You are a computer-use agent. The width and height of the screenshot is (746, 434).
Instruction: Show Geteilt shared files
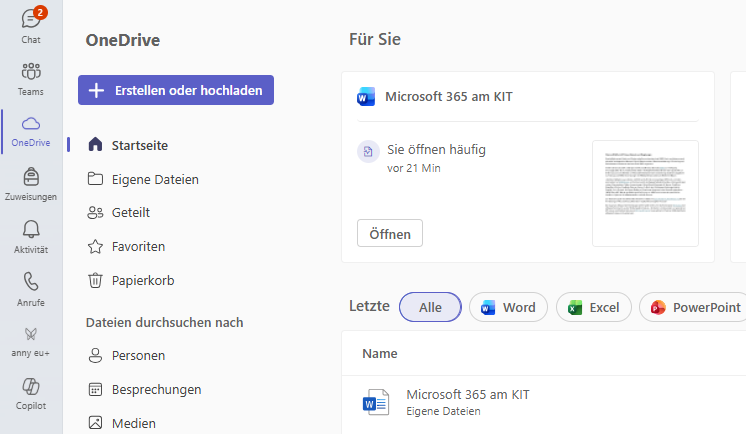coord(130,212)
